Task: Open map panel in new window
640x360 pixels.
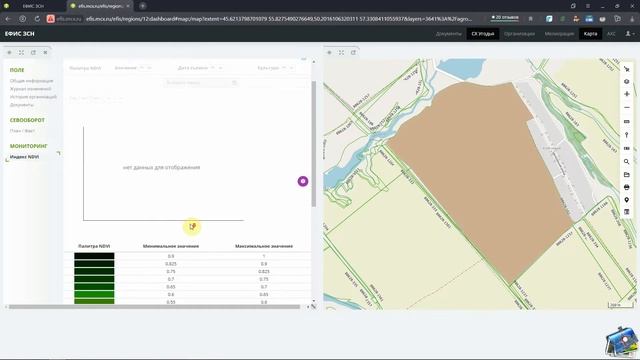Action: click(x=353, y=52)
